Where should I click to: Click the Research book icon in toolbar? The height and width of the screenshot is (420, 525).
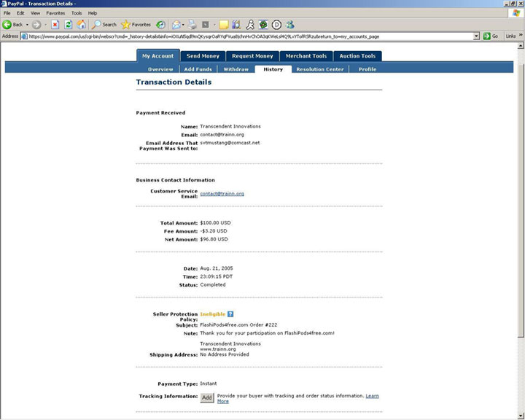pos(236,25)
